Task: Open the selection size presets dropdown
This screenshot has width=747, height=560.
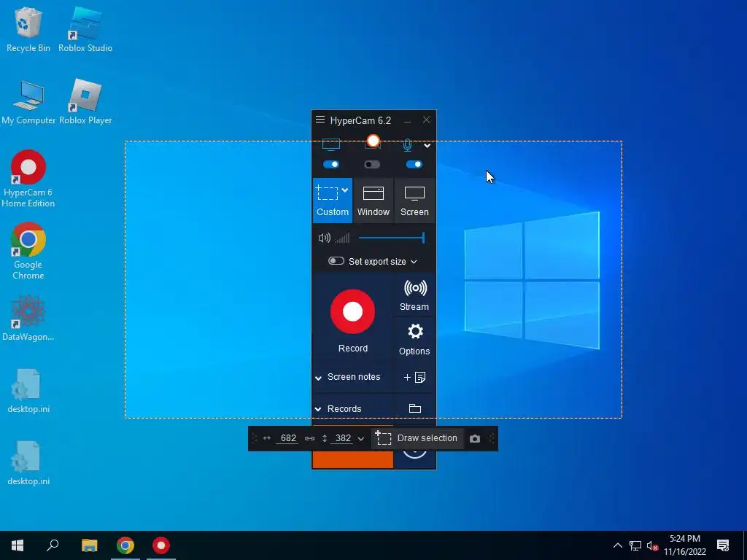Action: click(360, 438)
